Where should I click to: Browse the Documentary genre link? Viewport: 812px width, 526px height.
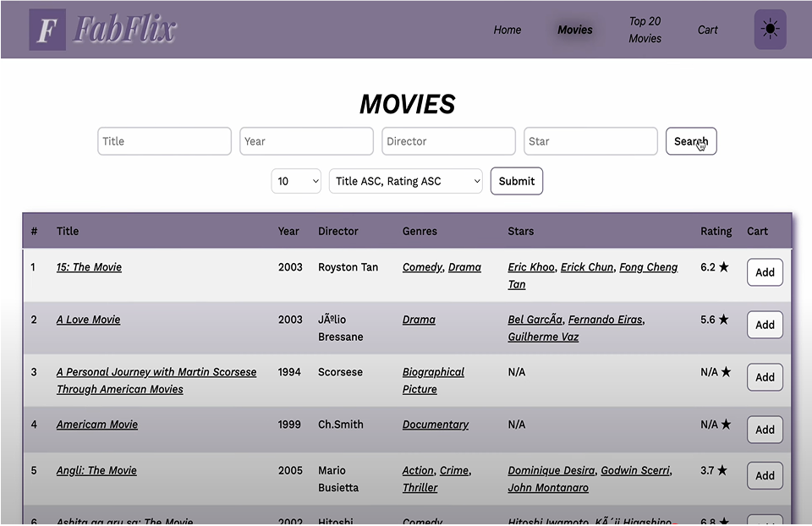[x=436, y=425]
